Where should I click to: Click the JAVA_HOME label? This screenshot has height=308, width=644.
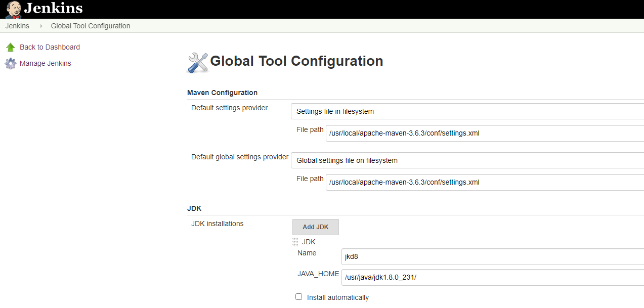pos(318,274)
